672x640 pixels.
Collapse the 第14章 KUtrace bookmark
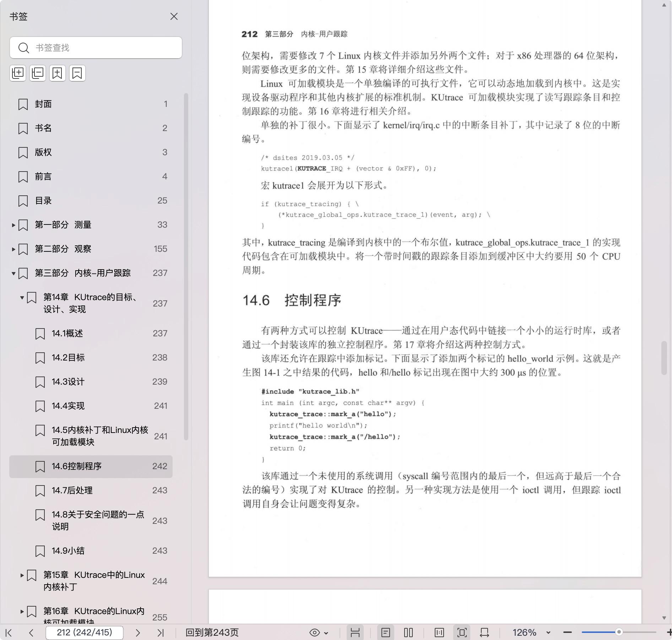pos(22,298)
